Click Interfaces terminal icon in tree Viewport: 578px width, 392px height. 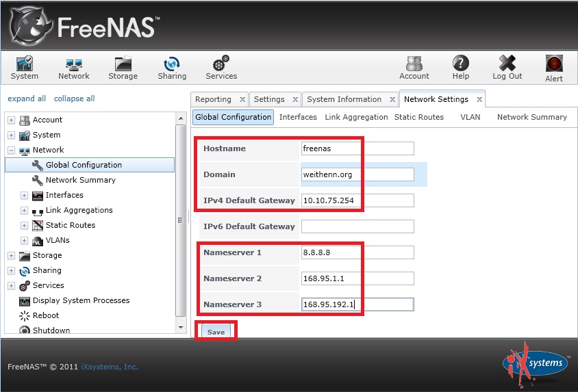point(37,196)
